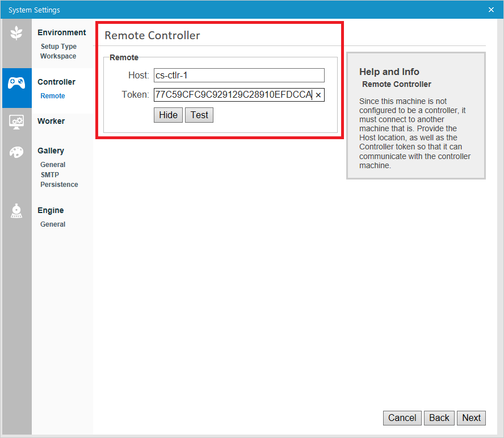
Task: Open the Gallery palette icon
Action: coord(16,152)
